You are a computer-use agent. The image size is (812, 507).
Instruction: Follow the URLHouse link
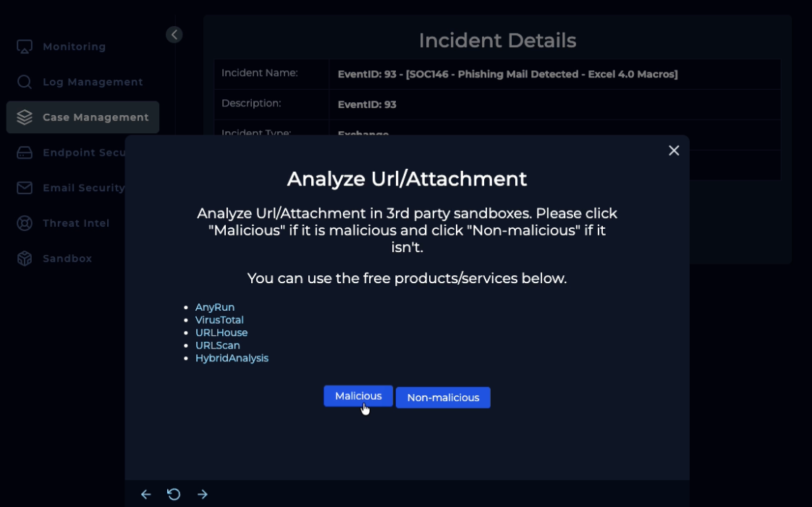coord(221,332)
